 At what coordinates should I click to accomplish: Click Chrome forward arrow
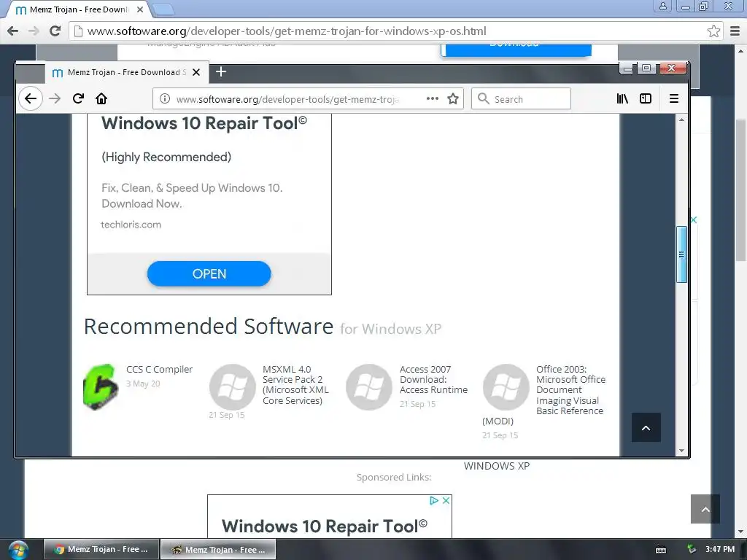(x=34, y=31)
